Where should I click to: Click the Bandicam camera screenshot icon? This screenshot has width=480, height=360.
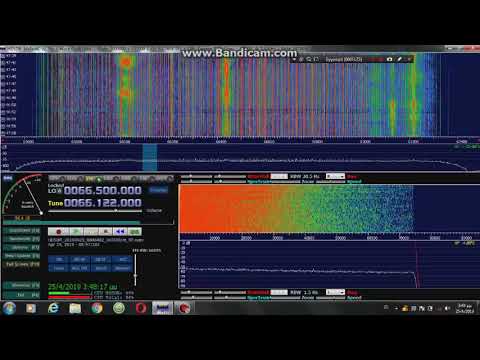click(x=389, y=59)
